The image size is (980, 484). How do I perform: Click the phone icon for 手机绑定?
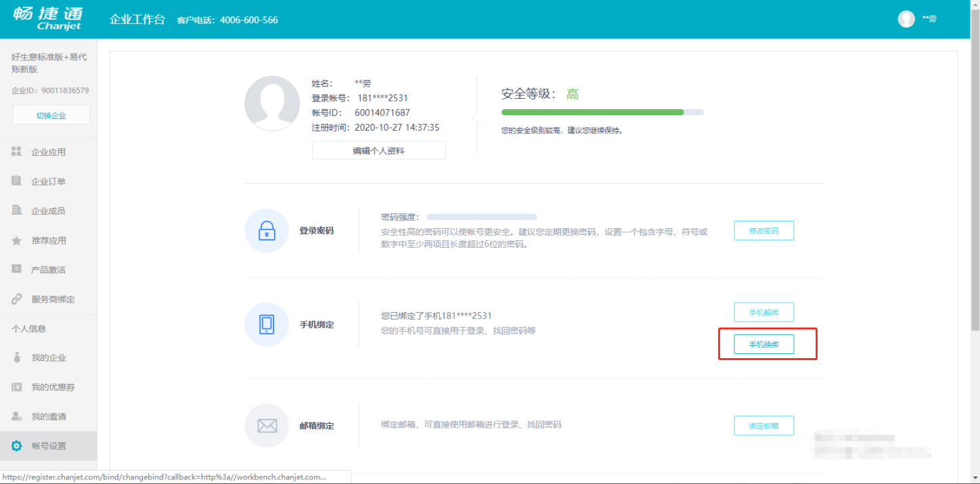(x=267, y=324)
